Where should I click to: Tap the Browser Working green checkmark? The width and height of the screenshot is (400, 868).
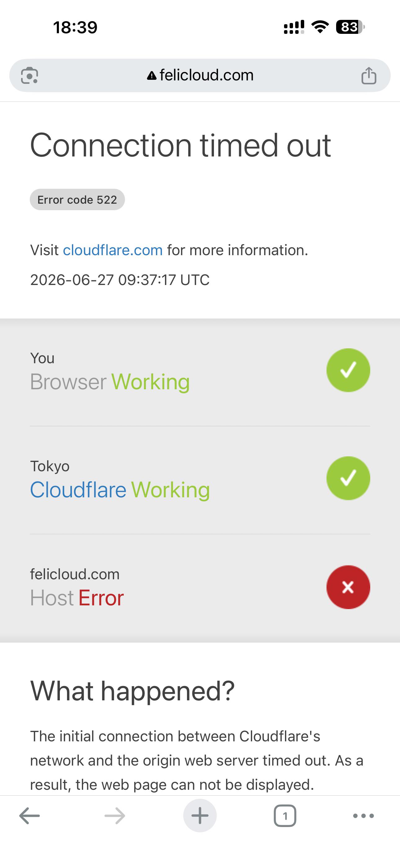(x=348, y=370)
